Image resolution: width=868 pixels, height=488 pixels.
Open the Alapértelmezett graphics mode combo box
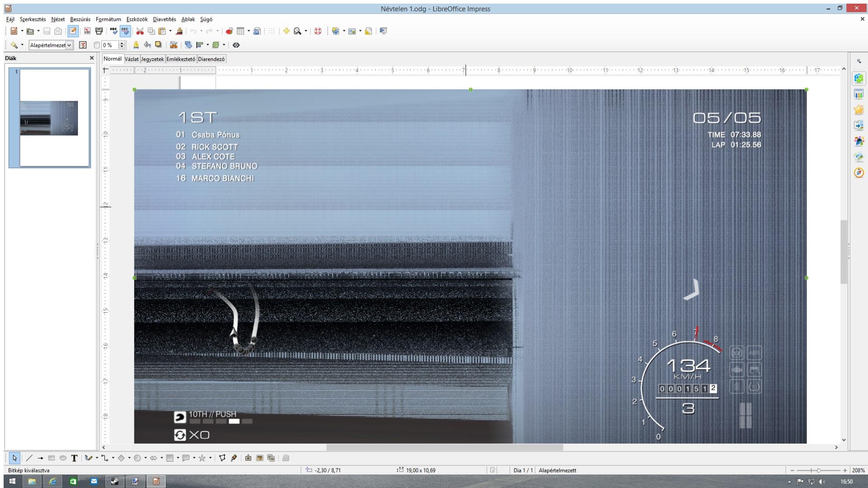pos(51,45)
